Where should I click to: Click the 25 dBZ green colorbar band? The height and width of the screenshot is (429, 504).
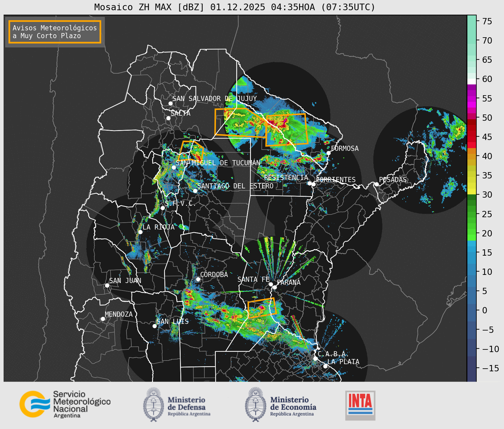pos(472,214)
